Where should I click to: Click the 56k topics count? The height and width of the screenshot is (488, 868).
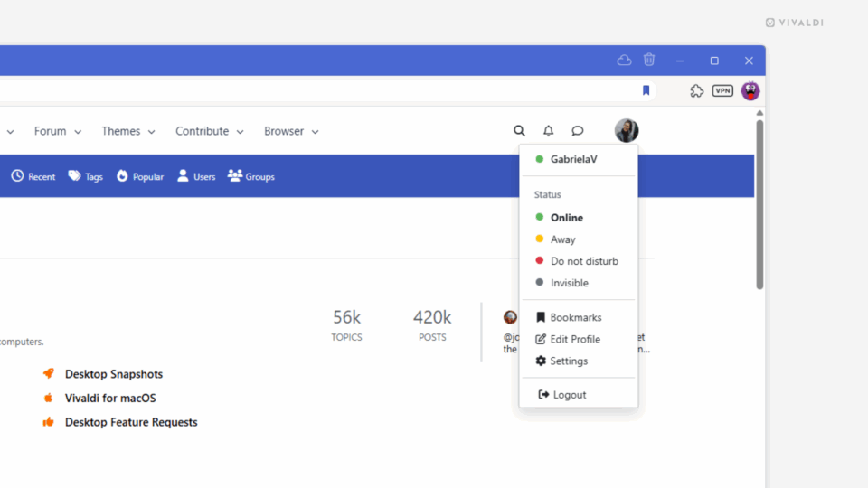pyautogui.click(x=346, y=317)
